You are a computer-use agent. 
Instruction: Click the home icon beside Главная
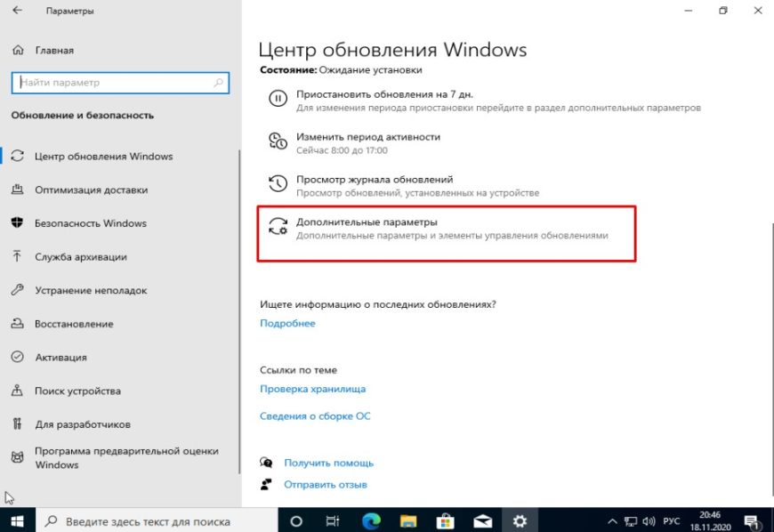18,50
